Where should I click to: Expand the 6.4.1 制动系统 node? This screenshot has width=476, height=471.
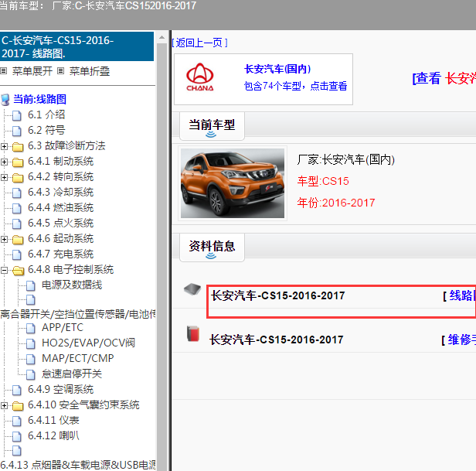pyautogui.click(x=4, y=162)
